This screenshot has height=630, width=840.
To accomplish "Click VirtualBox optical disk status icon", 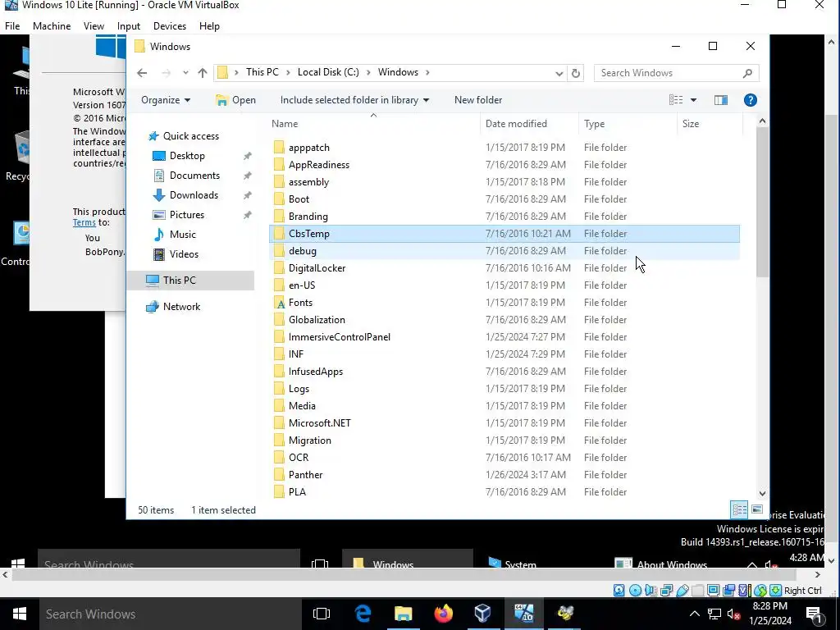I will pos(635,591).
